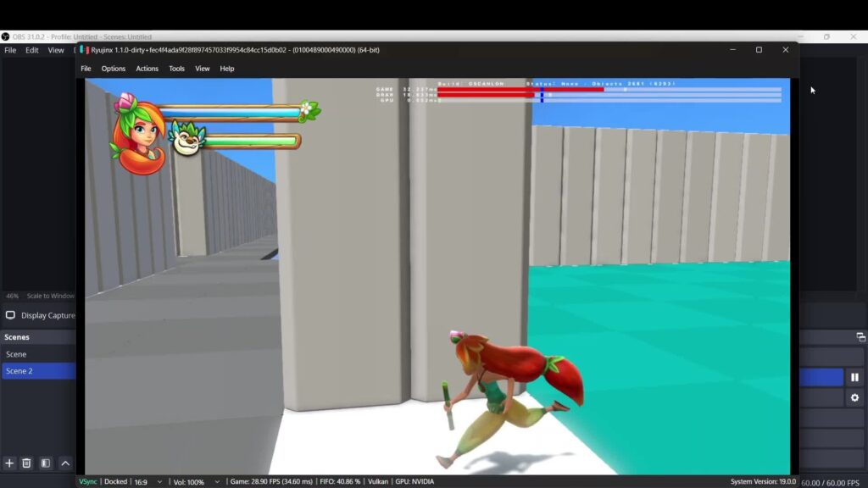This screenshot has height=488, width=868.
Task: Open the volume dropdown next to Vol: 100%
Action: (216, 481)
